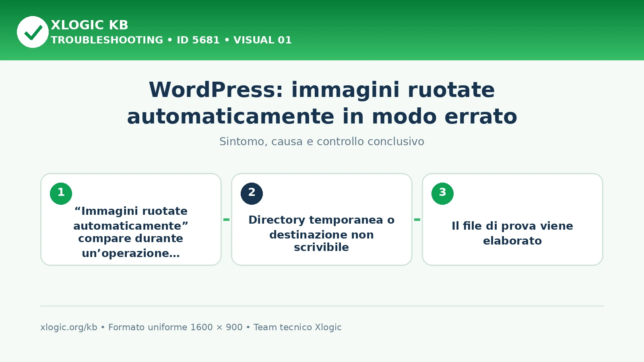Click the xlogic.org/kb footer line
This screenshot has width=644, height=362.
191,327
